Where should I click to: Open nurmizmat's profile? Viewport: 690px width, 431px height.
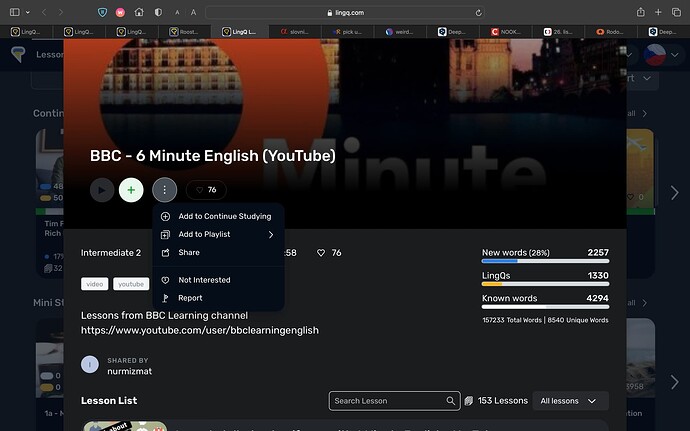129,371
